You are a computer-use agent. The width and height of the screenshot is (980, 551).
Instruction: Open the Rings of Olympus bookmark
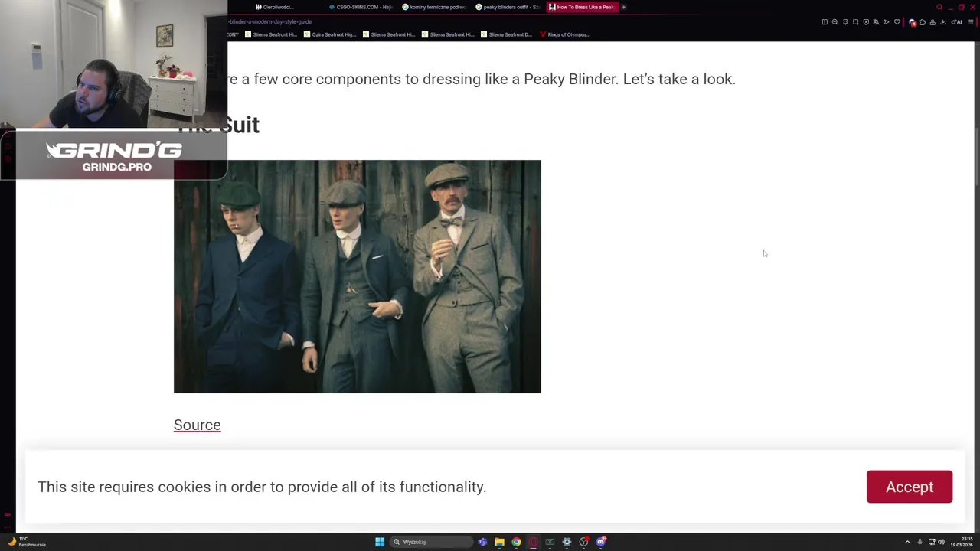point(565,34)
